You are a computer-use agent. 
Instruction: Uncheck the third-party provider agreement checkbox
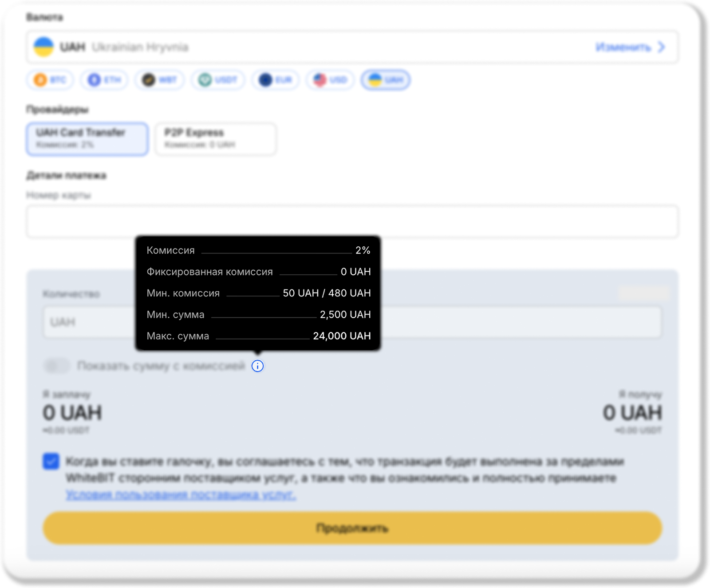[51, 461]
